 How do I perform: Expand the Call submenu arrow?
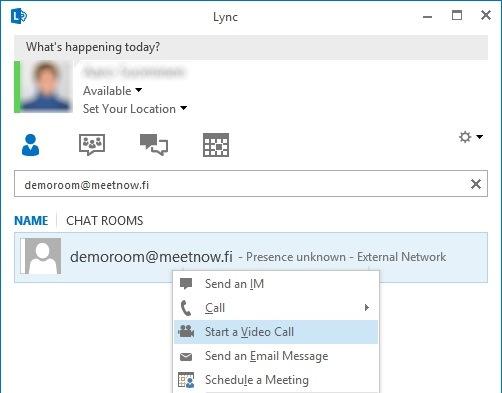pyautogui.click(x=367, y=307)
